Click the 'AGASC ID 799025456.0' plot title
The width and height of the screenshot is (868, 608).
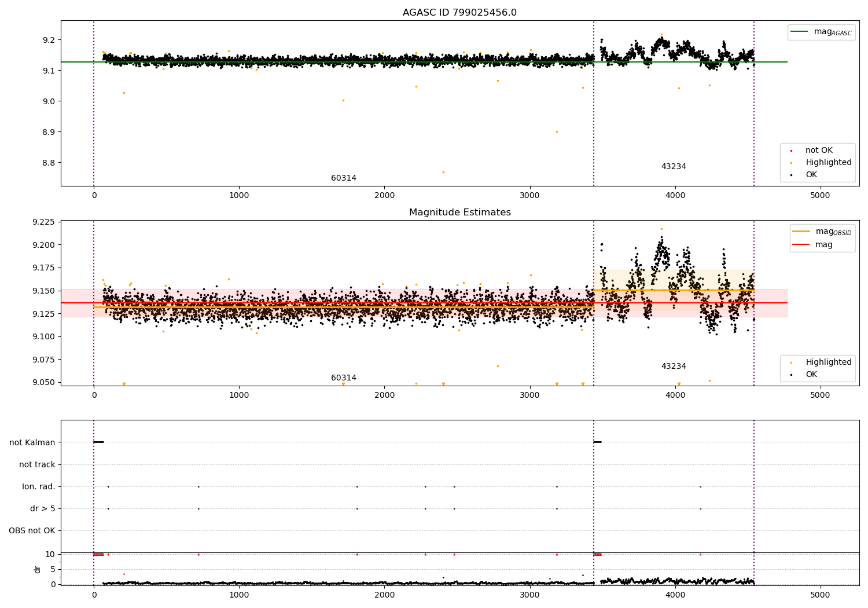459,13
